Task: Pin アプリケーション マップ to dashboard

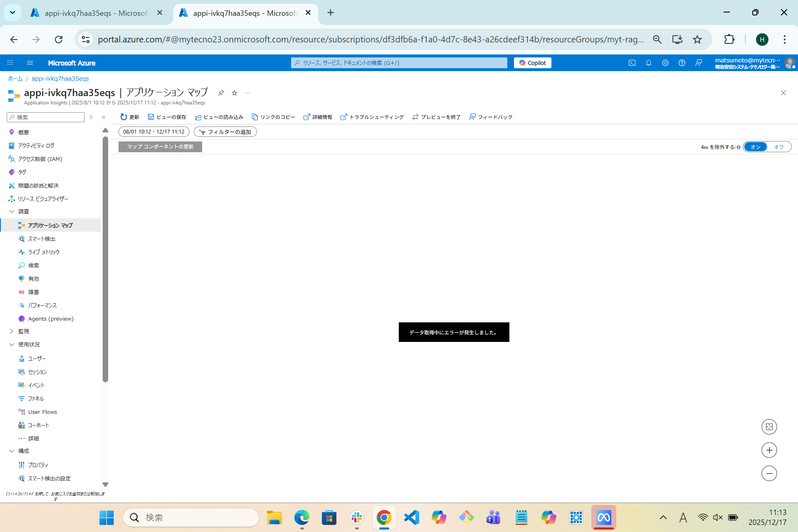Action: pos(221,93)
